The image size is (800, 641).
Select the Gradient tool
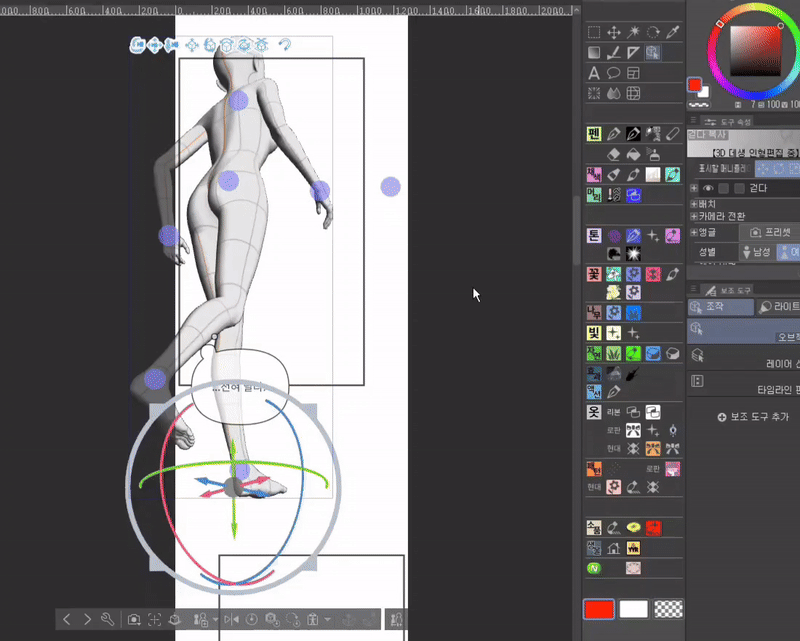click(594, 53)
